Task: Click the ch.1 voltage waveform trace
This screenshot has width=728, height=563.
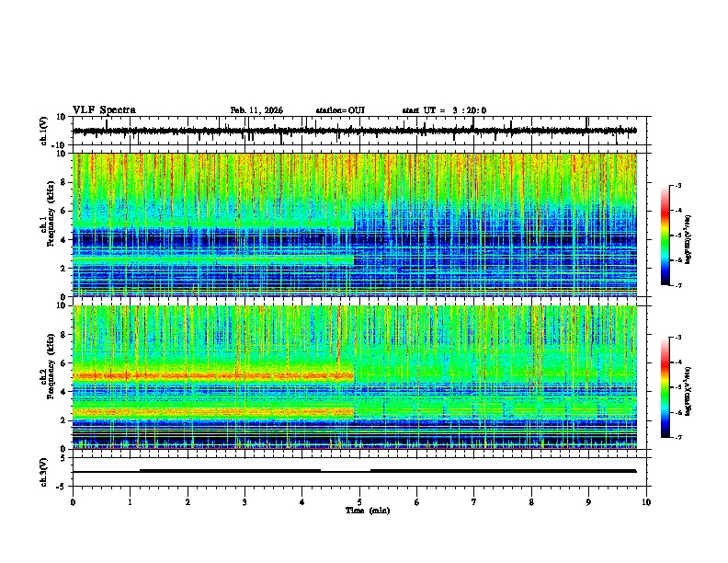Action: click(354, 131)
